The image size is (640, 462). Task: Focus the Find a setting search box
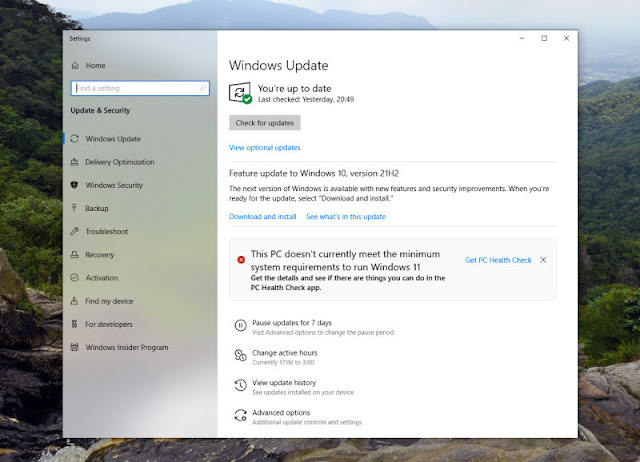[x=140, y=88]
